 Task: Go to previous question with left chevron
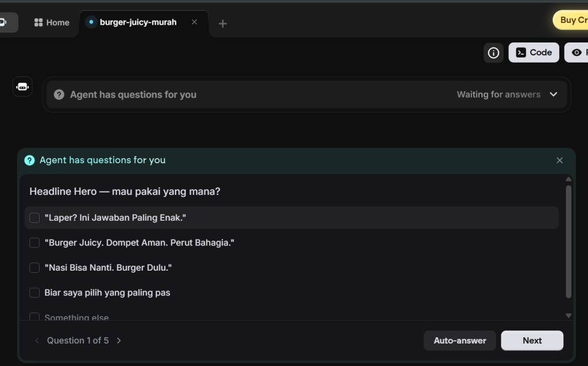pos(37,341)
